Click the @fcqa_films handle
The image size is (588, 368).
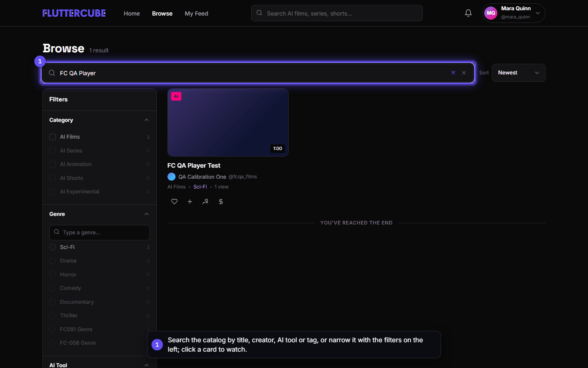click(243, 177)
